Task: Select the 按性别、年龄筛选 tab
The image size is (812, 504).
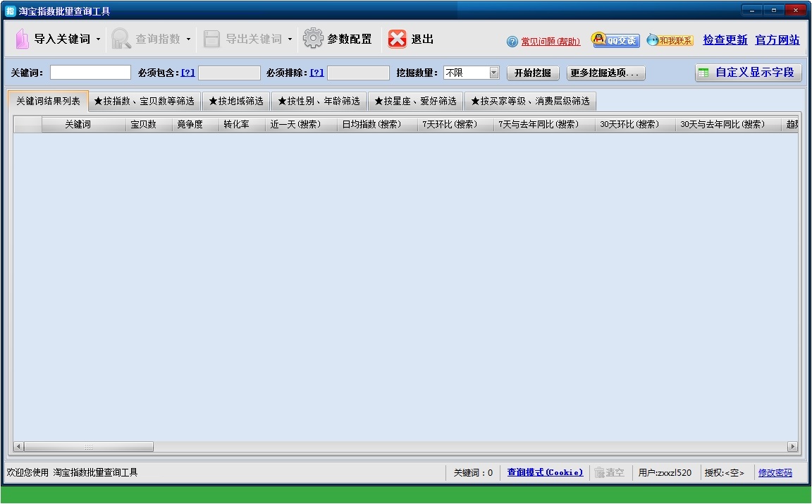Action: coord(319,101)
